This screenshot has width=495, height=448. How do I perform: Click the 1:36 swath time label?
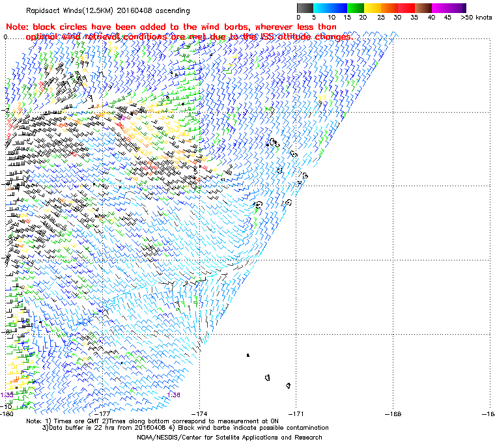[174, 395]
